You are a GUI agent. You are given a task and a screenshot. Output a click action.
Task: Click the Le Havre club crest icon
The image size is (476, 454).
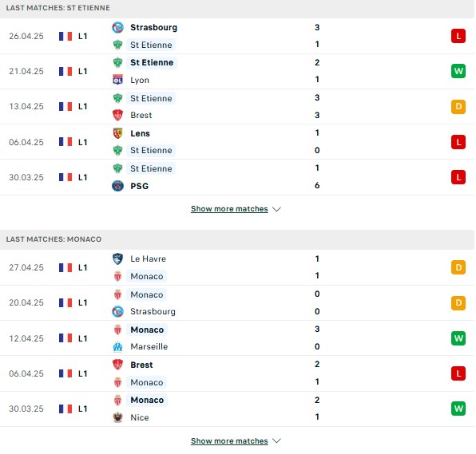117,259
